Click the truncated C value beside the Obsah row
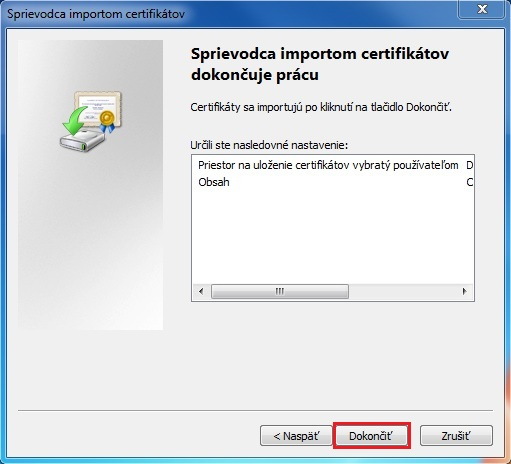The image size is (511, 464). 470,182
